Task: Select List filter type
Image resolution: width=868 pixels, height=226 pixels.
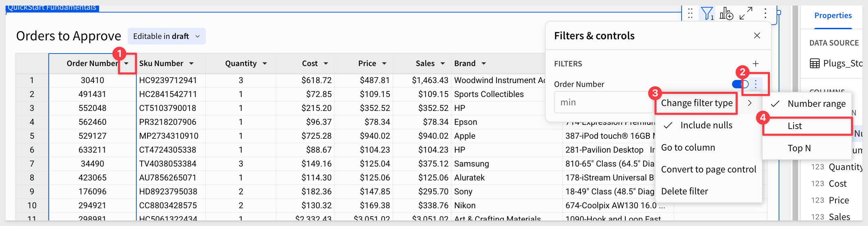Action: [x=807, y=126]
